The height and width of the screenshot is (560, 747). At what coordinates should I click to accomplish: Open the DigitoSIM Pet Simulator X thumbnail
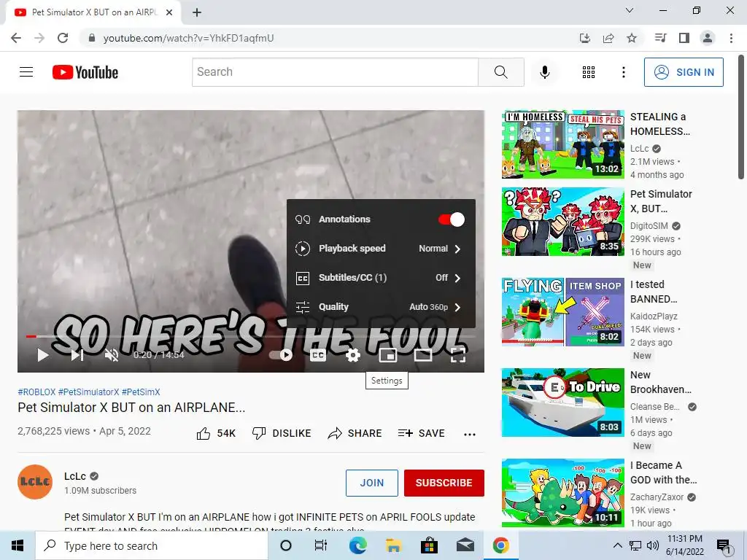tap(562, 222)
